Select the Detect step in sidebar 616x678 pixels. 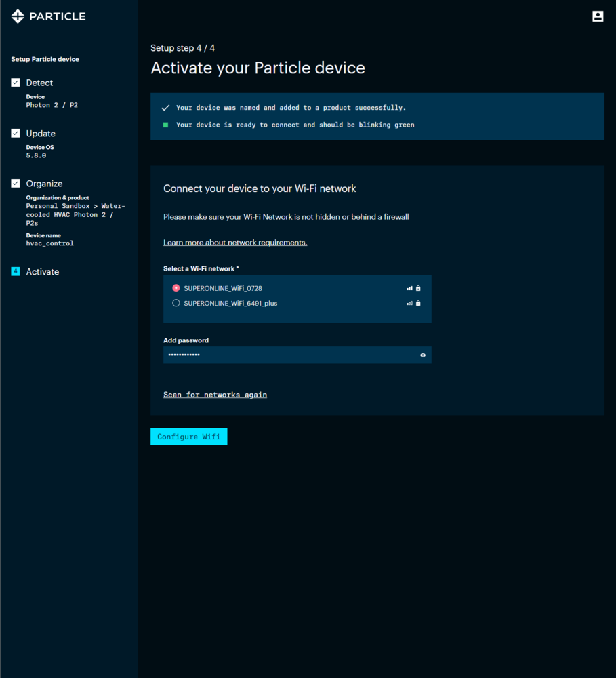pyautogui.click(x=39, y=83)
